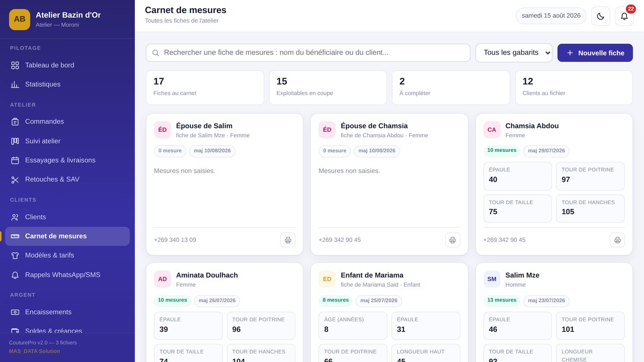The height and width of the screenshot is (362, 644).
Task: Click the Rappels WhatsApp/SMS bell icon
Action: (x=15, y=275)
